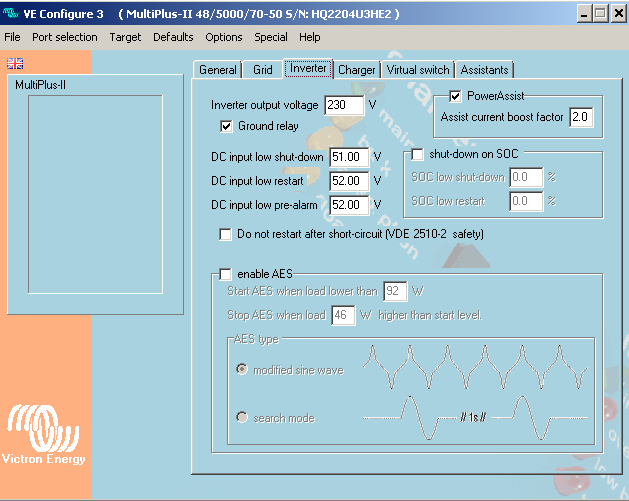This screenshot has width=629, height=501.
Task: Switch to the Grid tab
Action: point(263,70)
